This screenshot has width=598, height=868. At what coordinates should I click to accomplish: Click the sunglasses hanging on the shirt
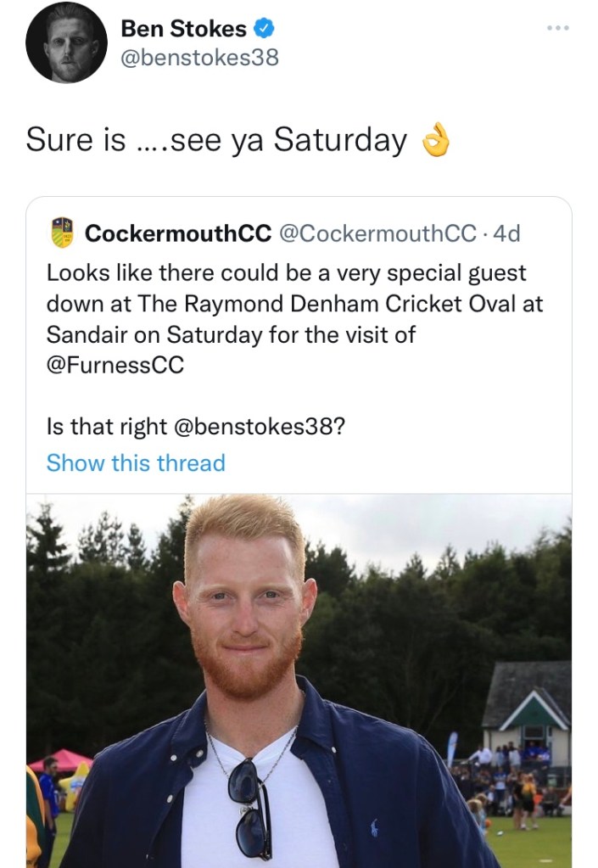(x=249, y=805)
